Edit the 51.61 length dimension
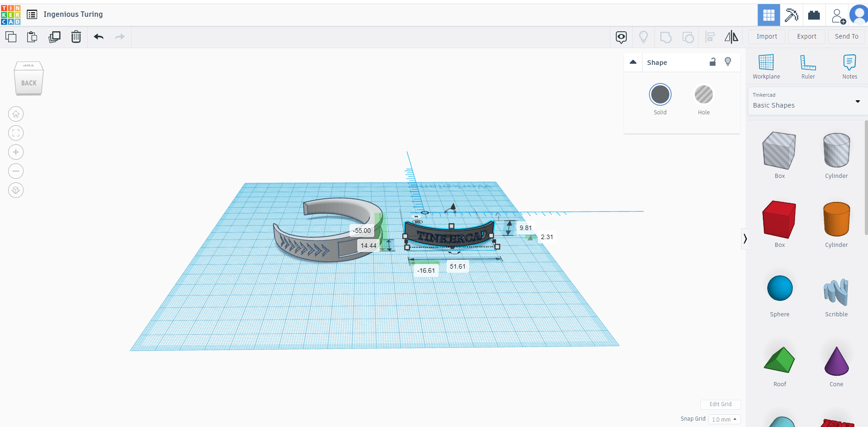 click(458, 267)
